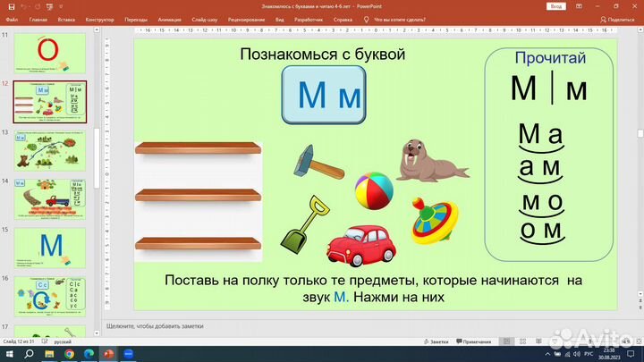Customize quick access toolbar dropdown
Viewport: 644px width, 362px height.
point(61,6)
